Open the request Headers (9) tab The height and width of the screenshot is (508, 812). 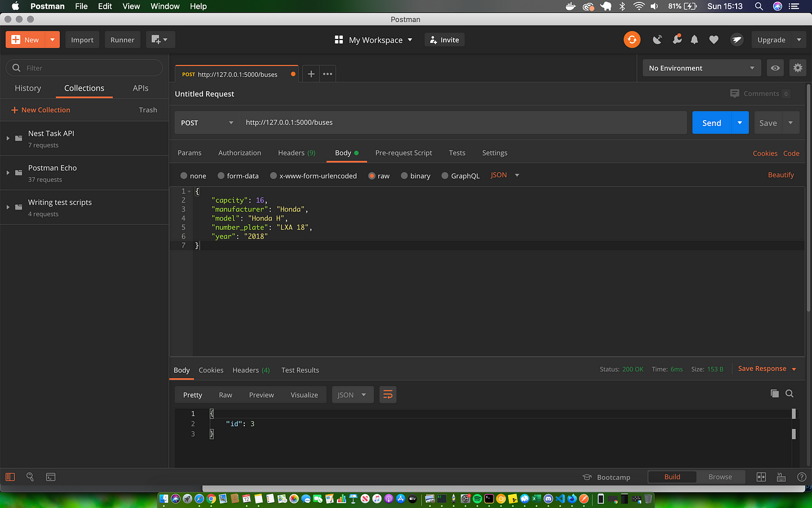pos(296,153)
